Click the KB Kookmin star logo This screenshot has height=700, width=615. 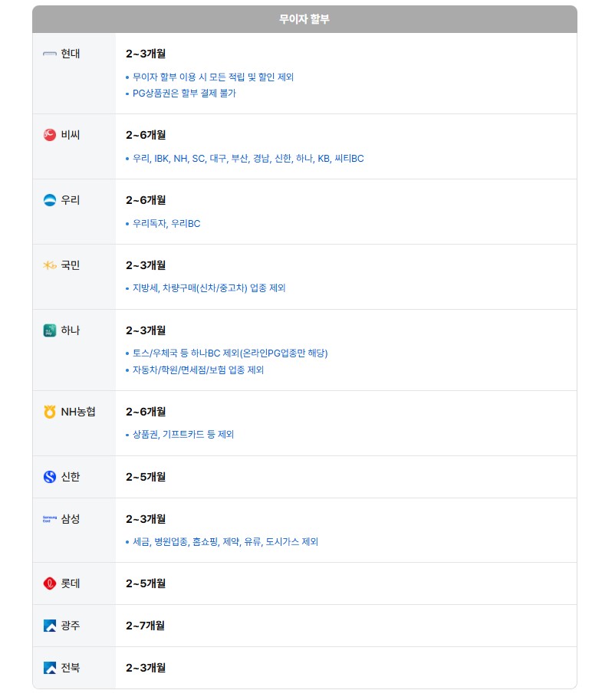[50, 265]
